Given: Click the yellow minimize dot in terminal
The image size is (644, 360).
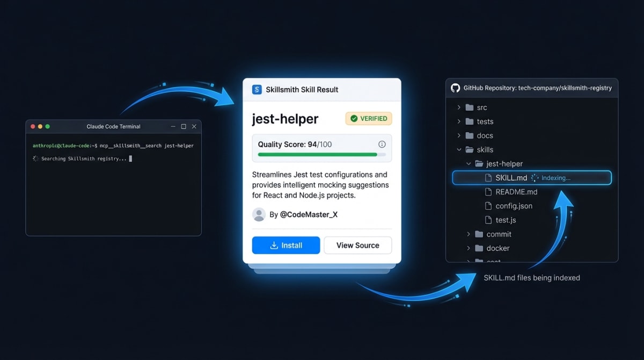Looking at the screenshot, I should [40, 126].
